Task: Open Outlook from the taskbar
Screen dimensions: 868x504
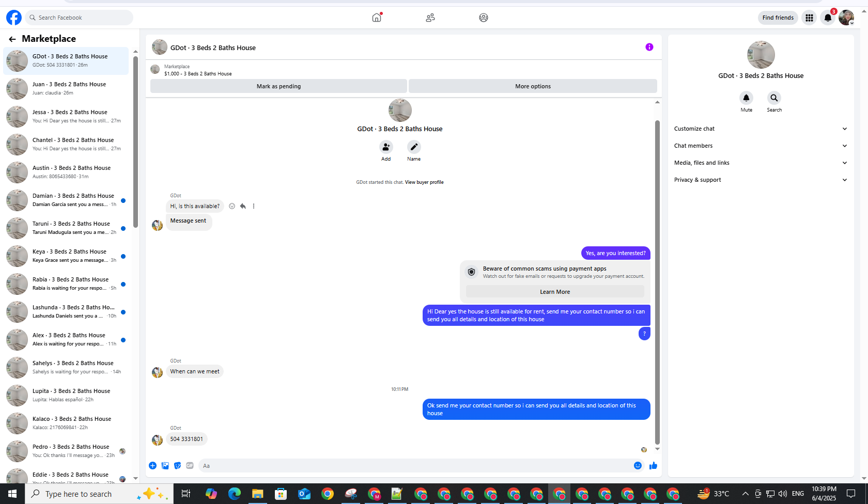Action: [x=304, y=494]
